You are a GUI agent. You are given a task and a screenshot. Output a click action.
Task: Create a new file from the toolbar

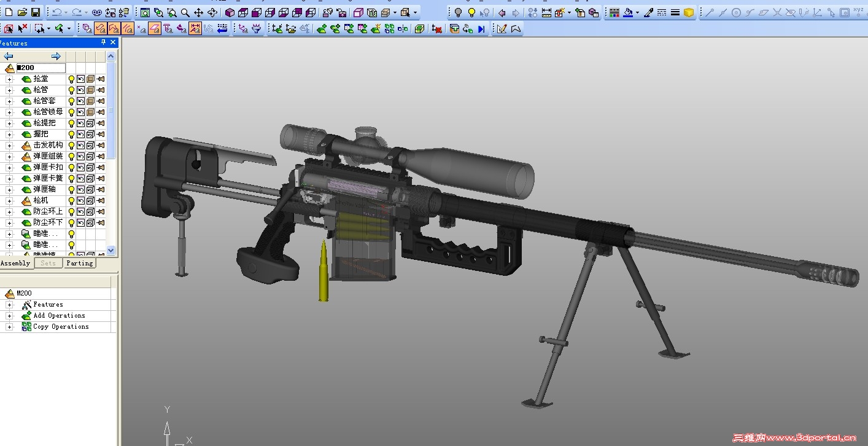pos(9,12)
